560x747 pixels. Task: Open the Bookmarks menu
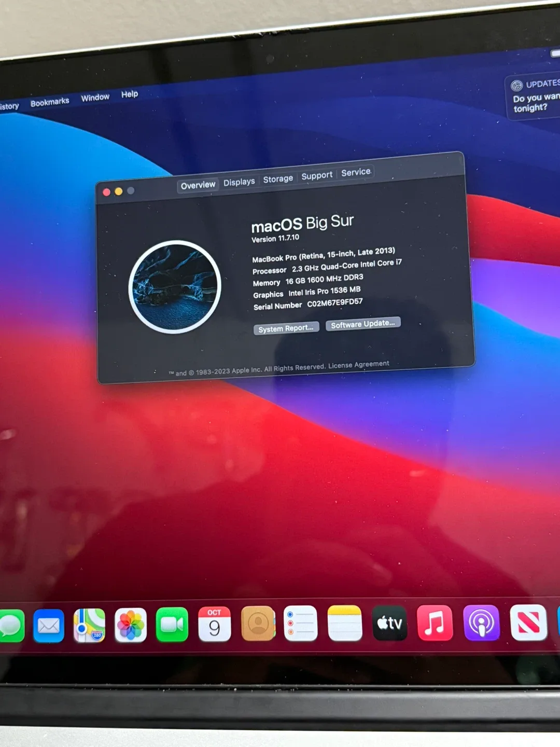50,101
